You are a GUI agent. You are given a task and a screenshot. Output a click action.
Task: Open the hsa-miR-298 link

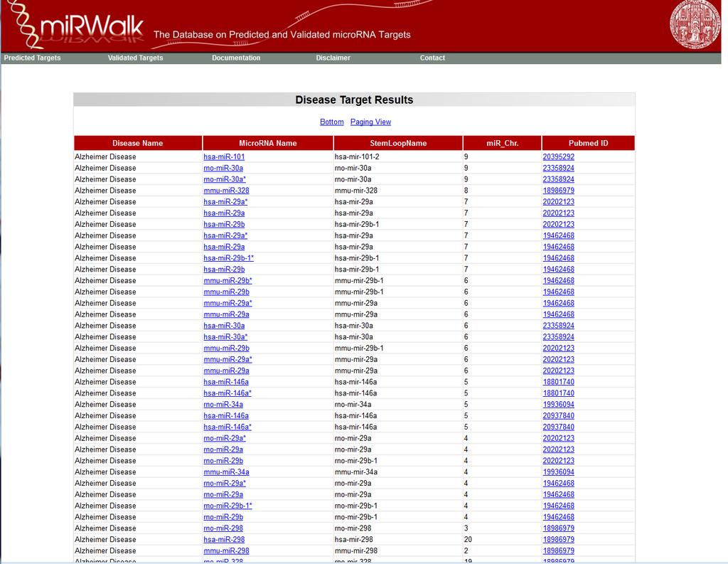point(224,539)
